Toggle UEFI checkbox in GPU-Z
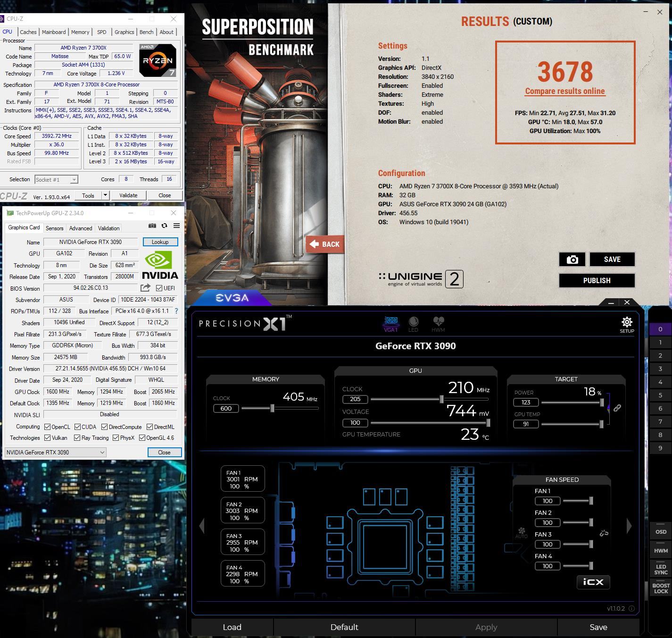672x638 pixels. [x=159, y=288]
